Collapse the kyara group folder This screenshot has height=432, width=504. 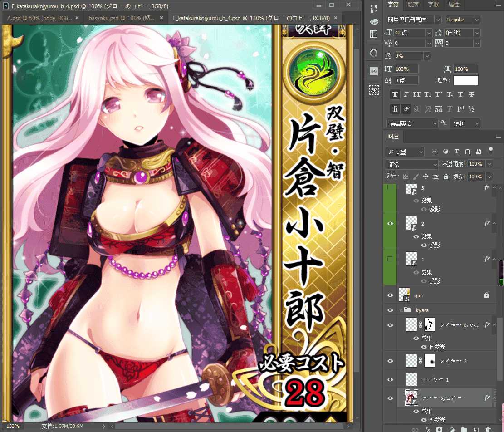[x=401, y=310]
